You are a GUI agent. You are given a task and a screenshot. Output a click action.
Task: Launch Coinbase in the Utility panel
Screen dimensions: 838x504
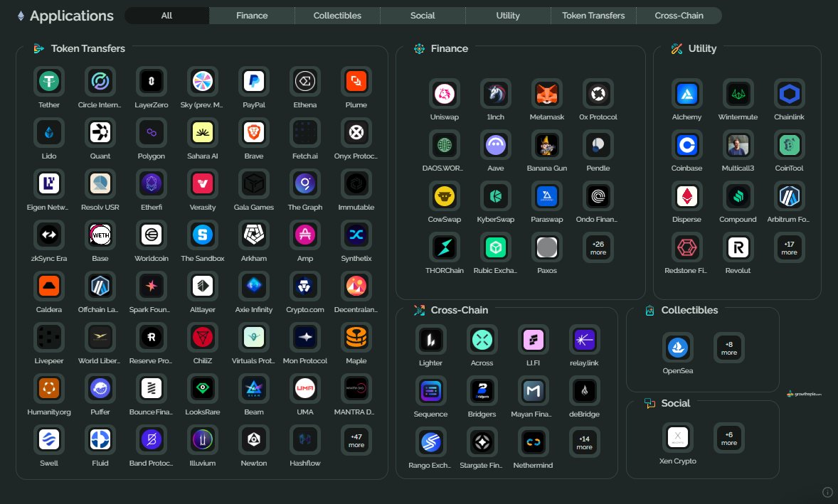686,144
